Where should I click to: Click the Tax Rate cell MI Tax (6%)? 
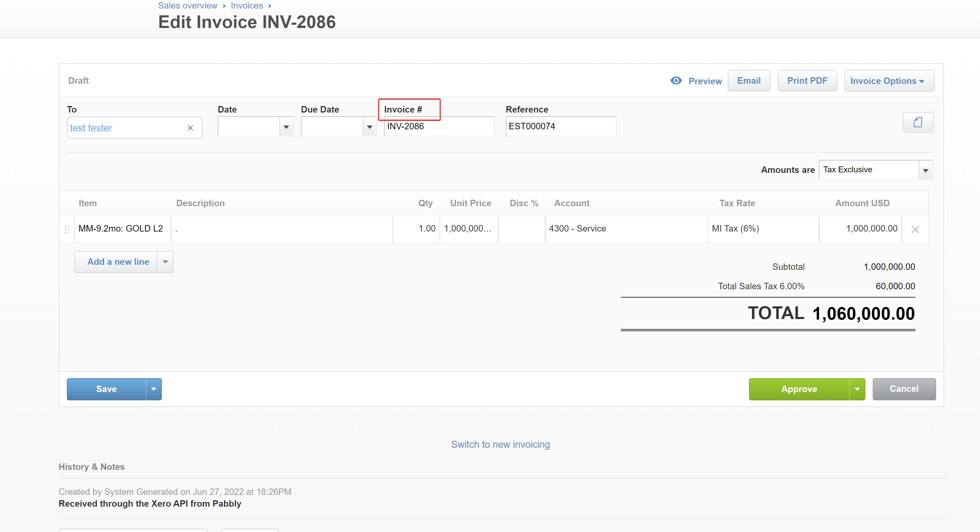coord(763,229)
